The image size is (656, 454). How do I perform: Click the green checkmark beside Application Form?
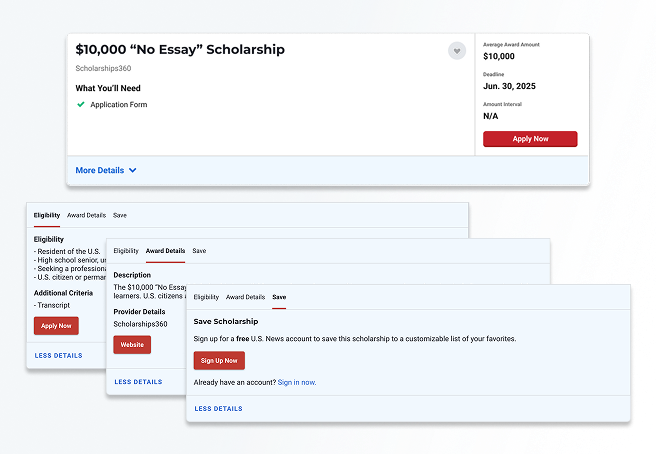tap(81, 104)
